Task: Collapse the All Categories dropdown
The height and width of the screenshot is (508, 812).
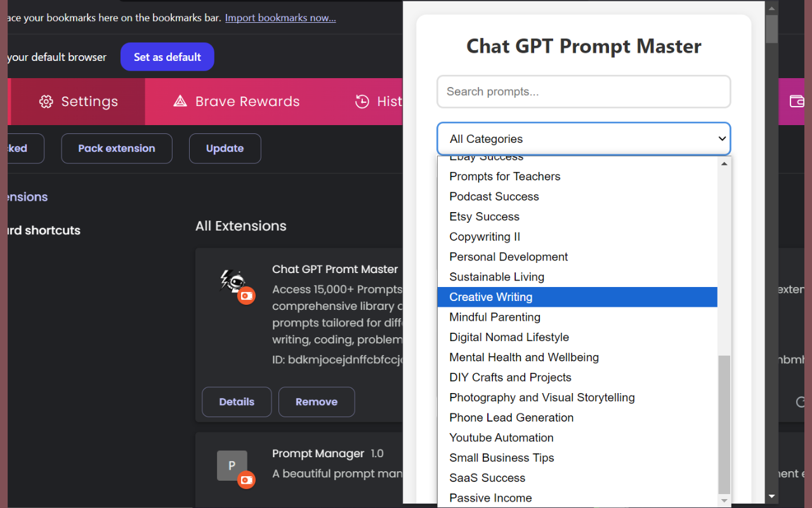Action: point(584,139)
